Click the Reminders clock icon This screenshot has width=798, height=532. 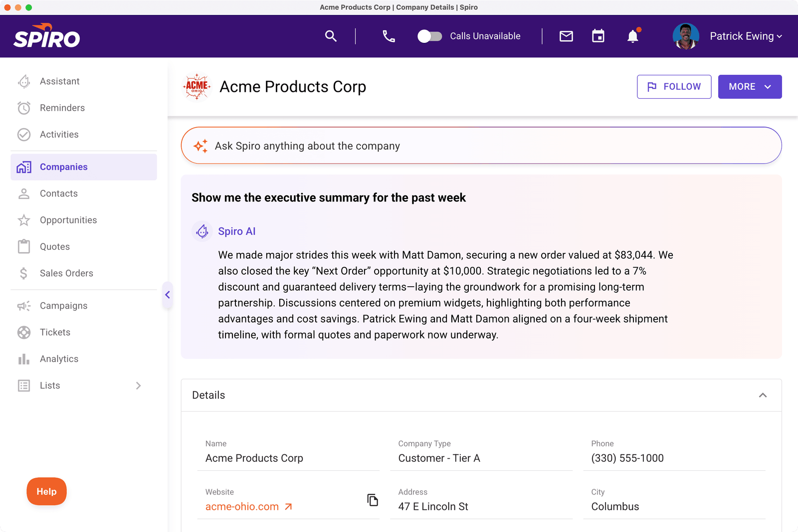(24, 108)
